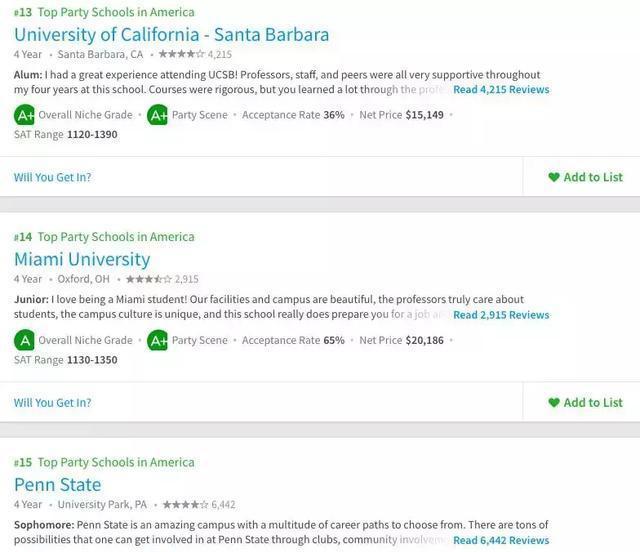Click the A+ Party Scene badge for UCSB

(x=158, y=115)
